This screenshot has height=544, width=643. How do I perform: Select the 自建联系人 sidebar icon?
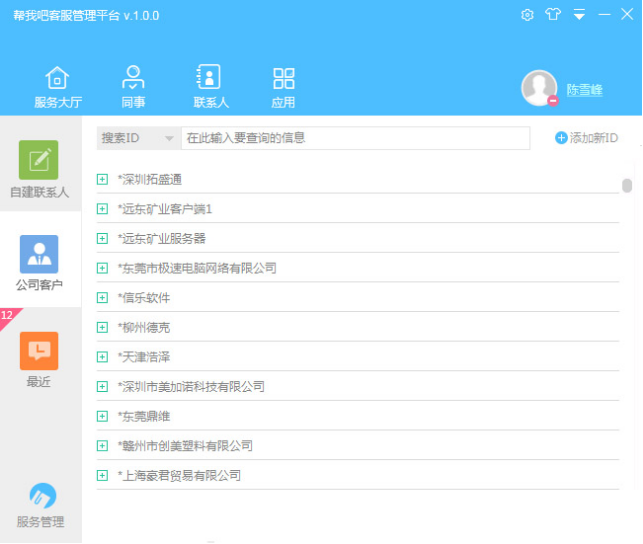[39, 161]
